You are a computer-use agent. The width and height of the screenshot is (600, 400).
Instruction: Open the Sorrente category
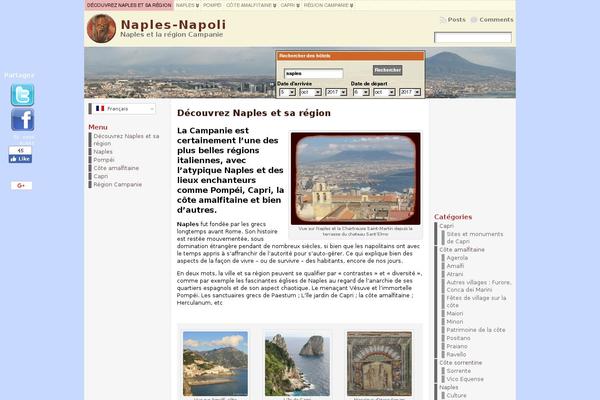coord(458,371)
